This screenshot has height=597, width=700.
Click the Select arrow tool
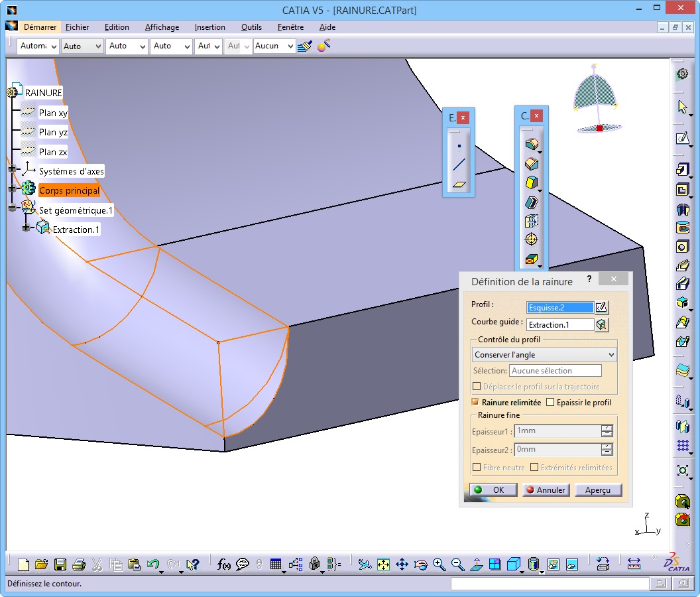(x=682, y=106)
